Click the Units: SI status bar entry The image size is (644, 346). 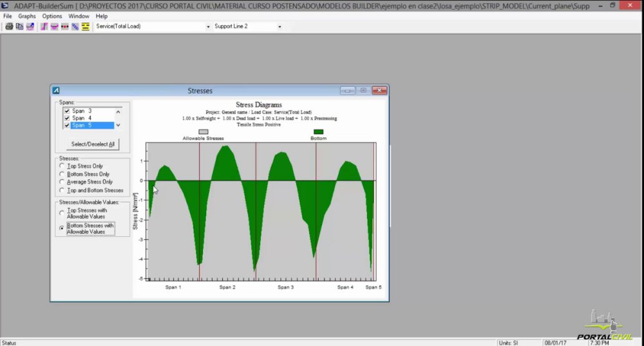point(509,343)
